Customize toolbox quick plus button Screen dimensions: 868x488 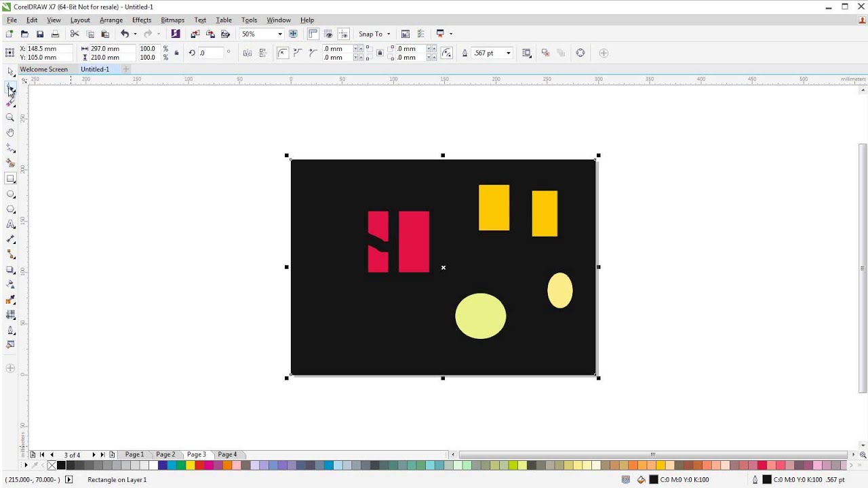click(10, 368)
